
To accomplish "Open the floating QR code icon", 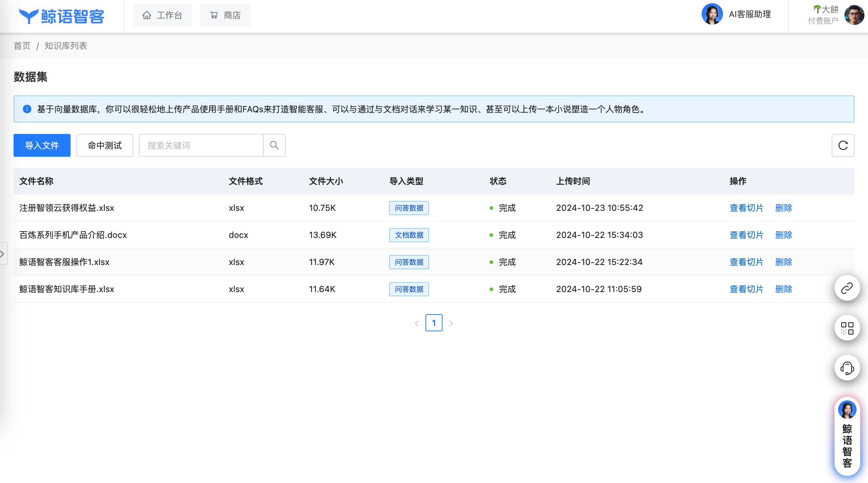I will coord(847,328).
